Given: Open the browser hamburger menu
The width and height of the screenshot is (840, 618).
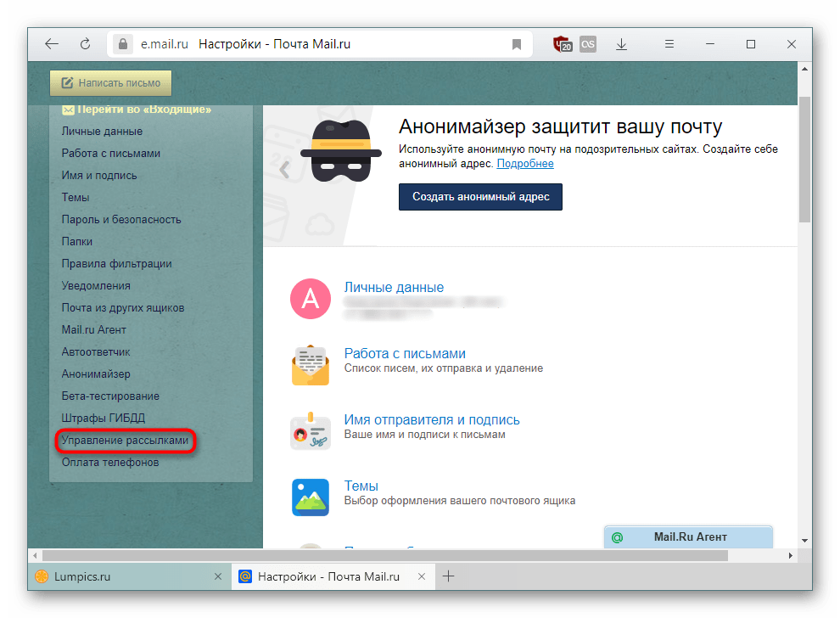Looking at the screenshot, I should pos(669,44).
